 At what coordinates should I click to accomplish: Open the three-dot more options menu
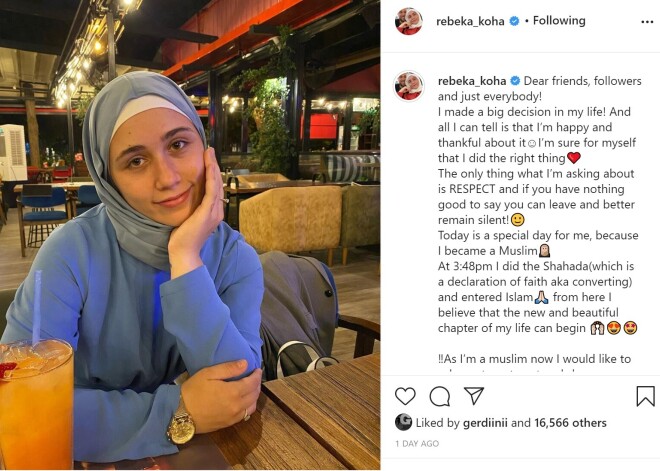647,22
